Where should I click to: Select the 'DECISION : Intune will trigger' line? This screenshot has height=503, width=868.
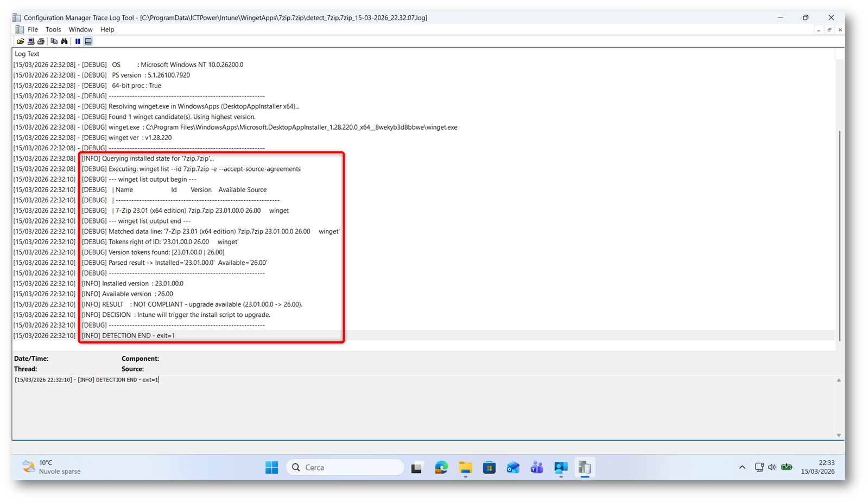pos(423,315)
